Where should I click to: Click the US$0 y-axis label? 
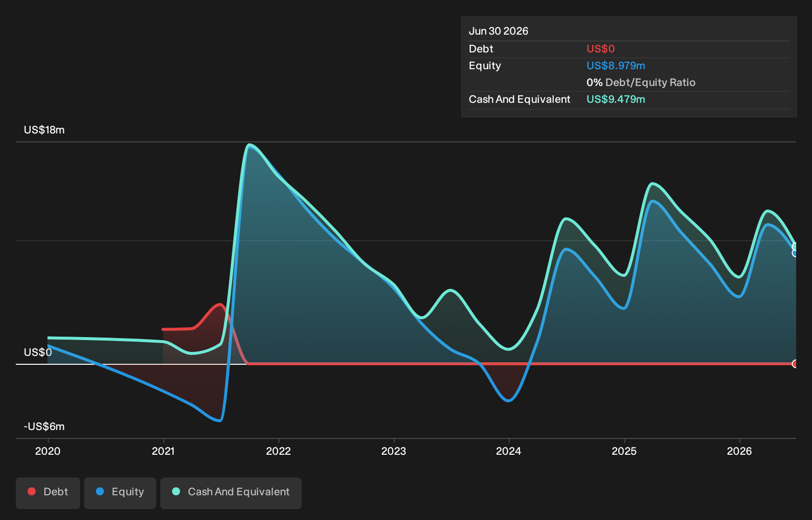pyautogui.click(x=38, y=352)
